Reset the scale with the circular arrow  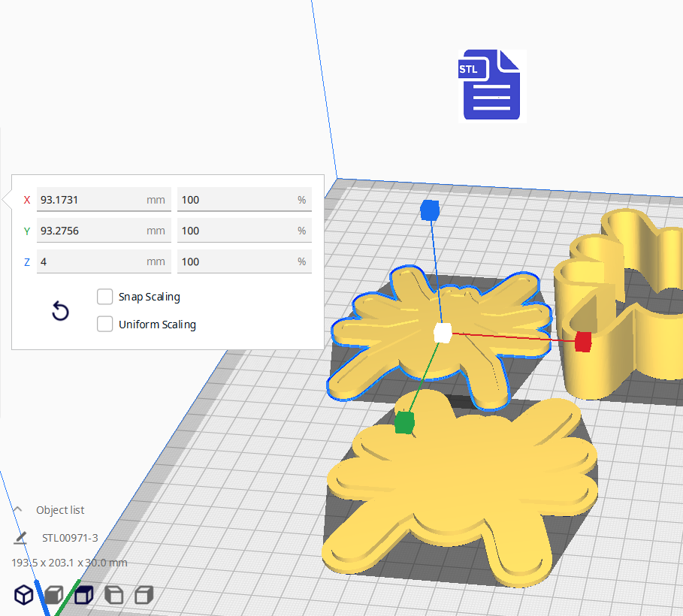(60, 311)
